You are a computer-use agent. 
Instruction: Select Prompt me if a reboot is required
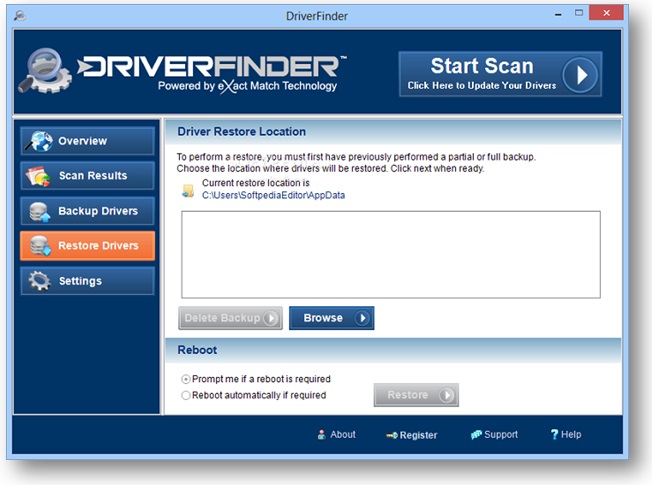point(186,379)
